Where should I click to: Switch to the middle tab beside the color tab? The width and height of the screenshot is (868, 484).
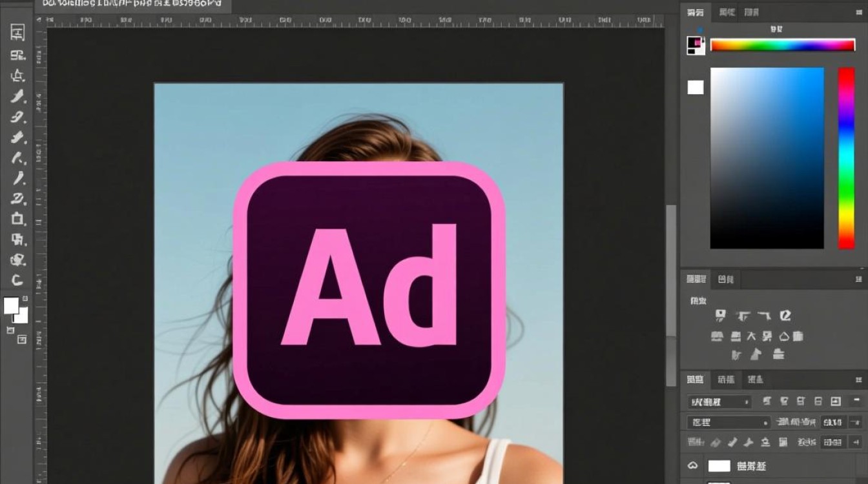[x=727, y=12]
